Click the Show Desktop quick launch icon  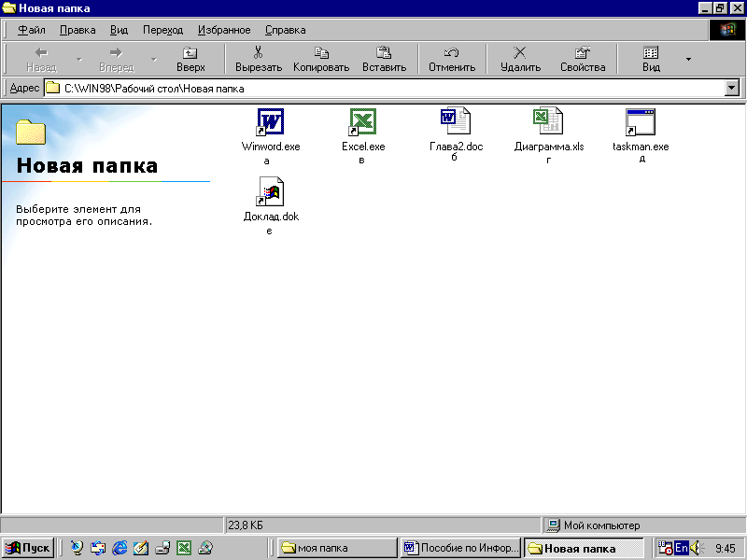point(141,548)
